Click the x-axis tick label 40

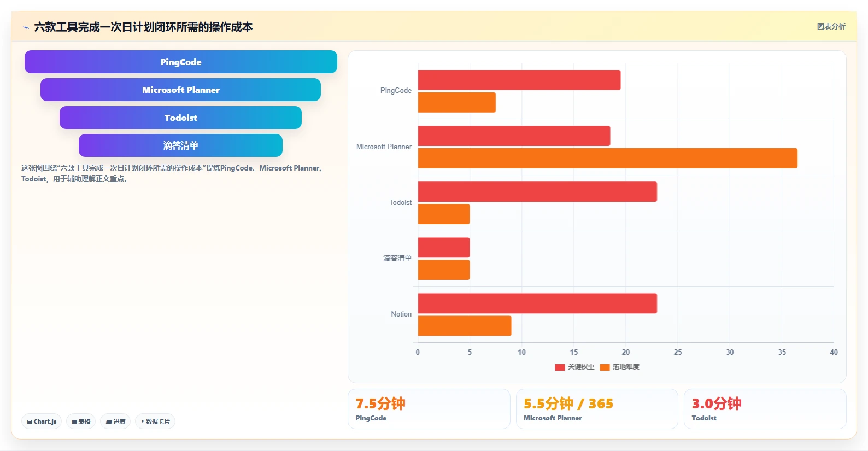(x=834, y=352)
